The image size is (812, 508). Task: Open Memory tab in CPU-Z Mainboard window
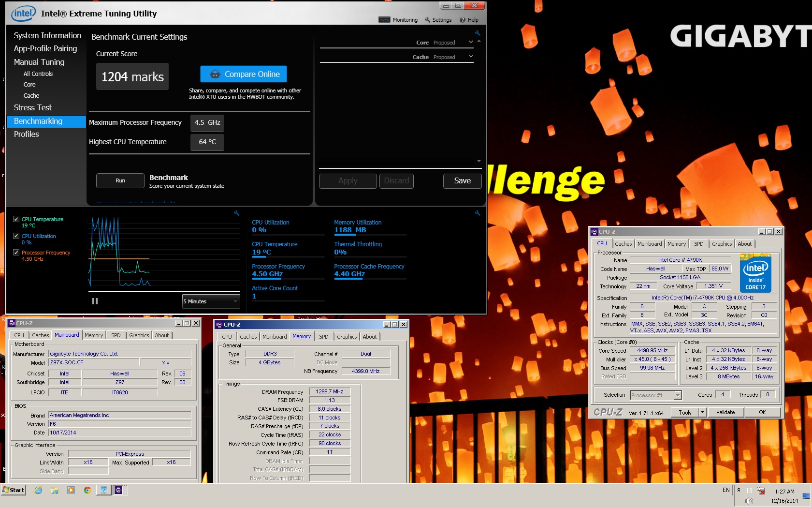94,335
